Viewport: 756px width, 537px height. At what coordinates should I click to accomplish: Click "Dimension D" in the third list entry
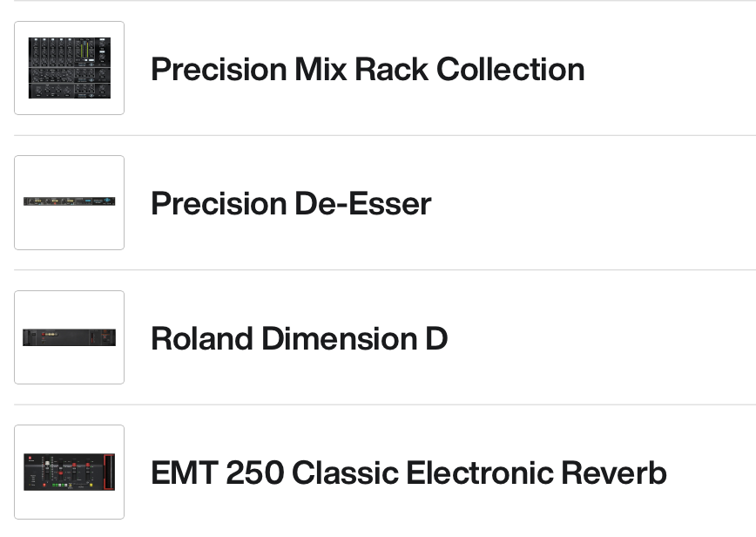[354, 338]
